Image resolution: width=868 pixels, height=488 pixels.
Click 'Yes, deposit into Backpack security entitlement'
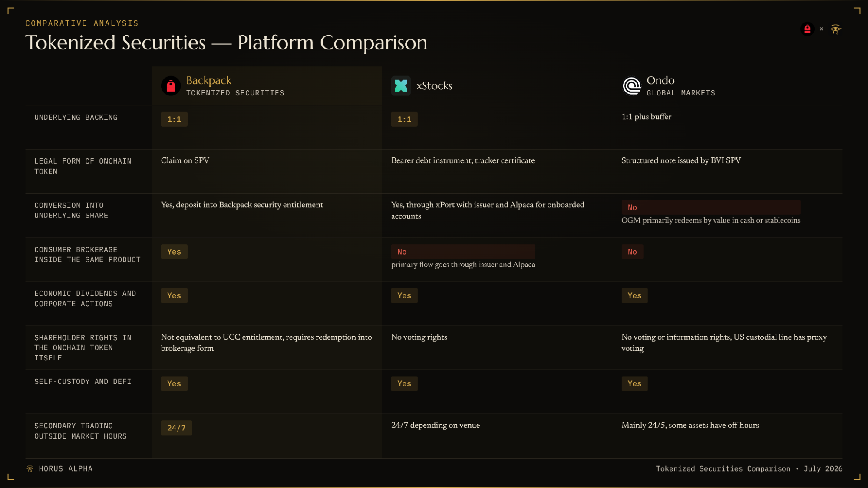(x=242, y=205)
